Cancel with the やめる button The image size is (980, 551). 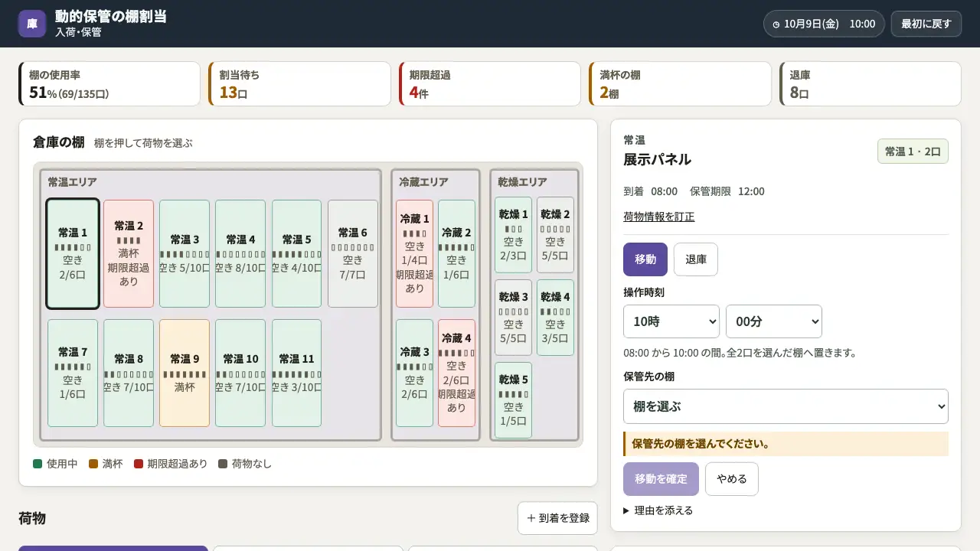[x=732, y=479]
